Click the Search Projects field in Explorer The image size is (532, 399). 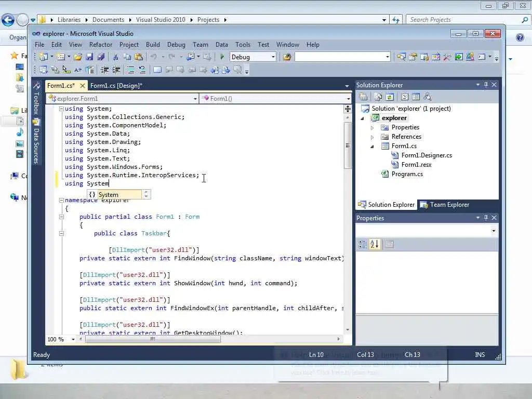tap(468, 20)
